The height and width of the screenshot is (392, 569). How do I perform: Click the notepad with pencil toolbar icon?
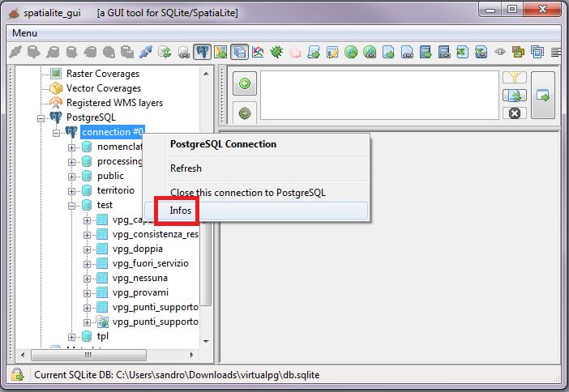click(332, 52)
